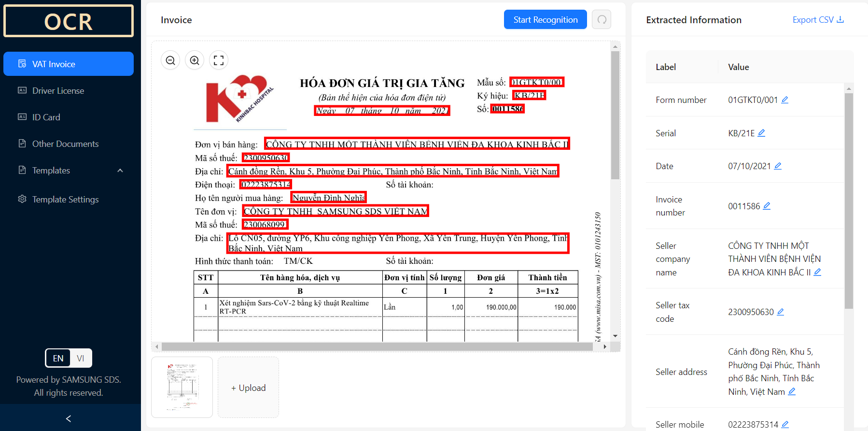Collapse the Templates submenu chevron
Image resolution: width=868 pixels, height=431 pixels.
(120, 170)
